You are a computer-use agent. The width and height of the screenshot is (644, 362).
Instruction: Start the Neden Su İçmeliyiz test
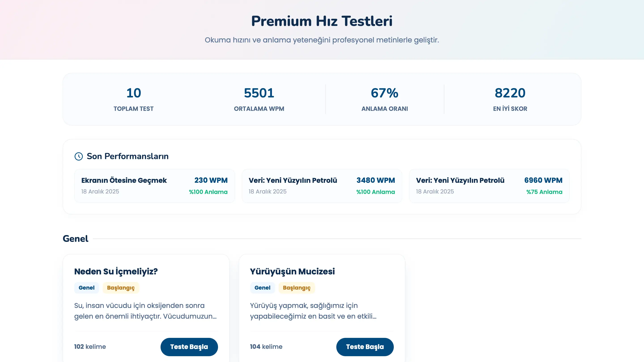click(x=189, y=347)
